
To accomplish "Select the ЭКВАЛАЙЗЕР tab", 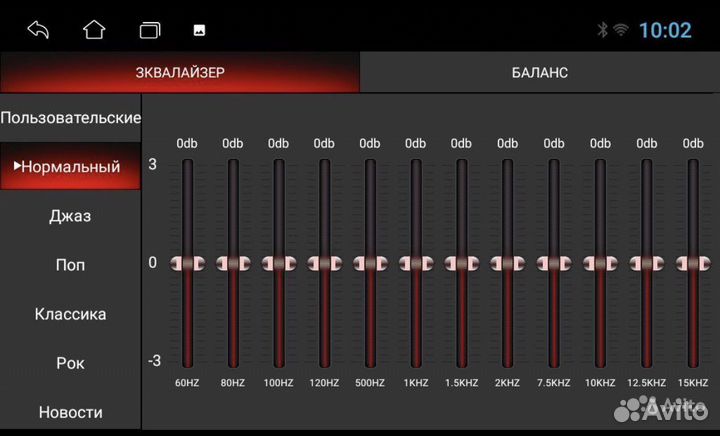I will [180, 73].
